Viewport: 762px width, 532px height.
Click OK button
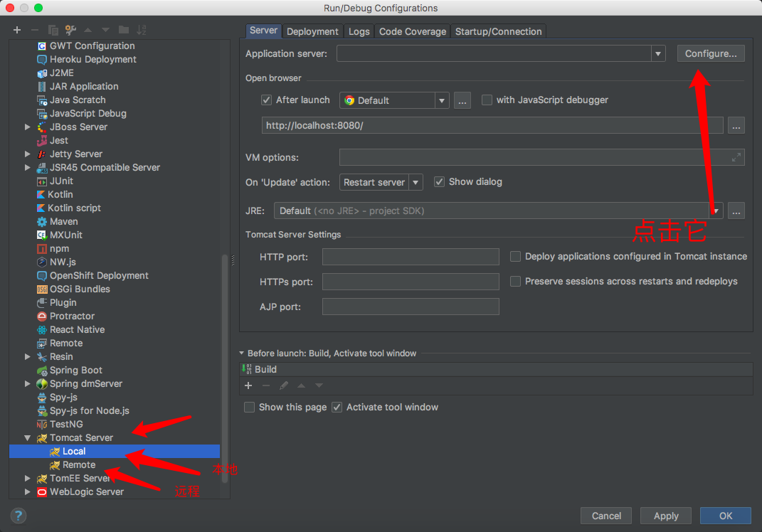[x=726, y=516]
